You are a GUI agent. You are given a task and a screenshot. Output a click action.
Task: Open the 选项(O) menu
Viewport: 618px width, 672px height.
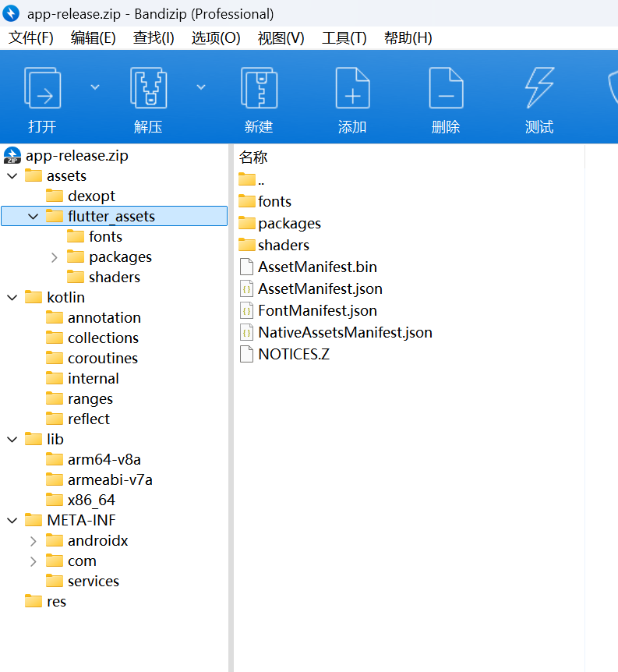click(x=216, y=38)
